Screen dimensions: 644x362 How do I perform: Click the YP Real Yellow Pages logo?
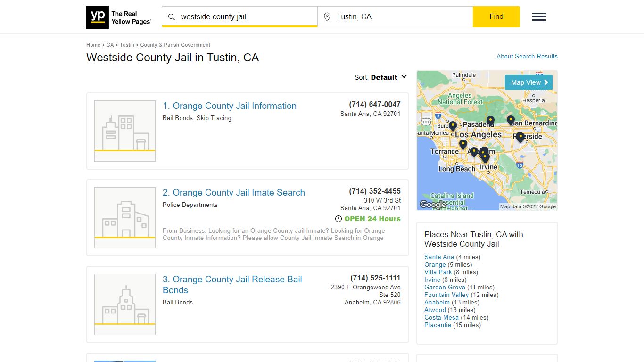pyautogui.click(x=119, y=17)
